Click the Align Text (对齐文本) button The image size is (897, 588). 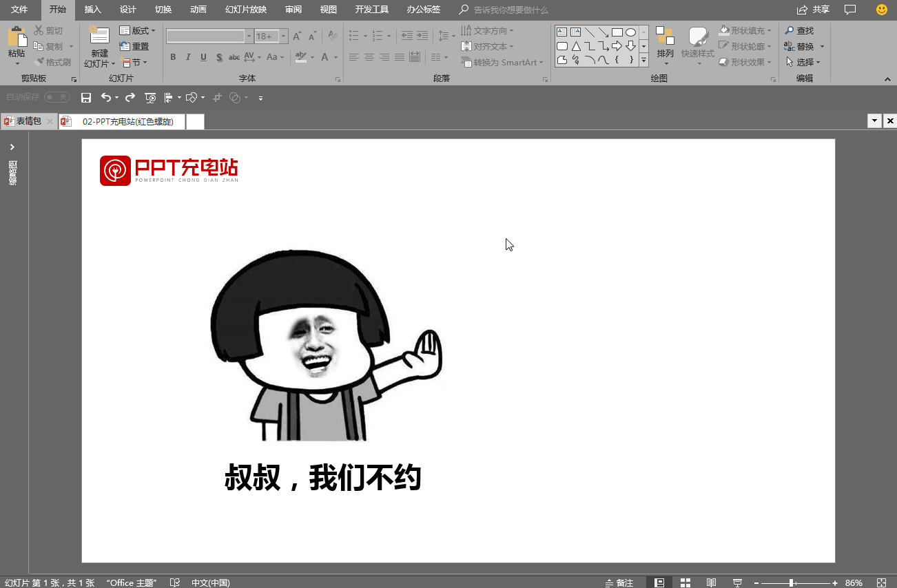488,46
